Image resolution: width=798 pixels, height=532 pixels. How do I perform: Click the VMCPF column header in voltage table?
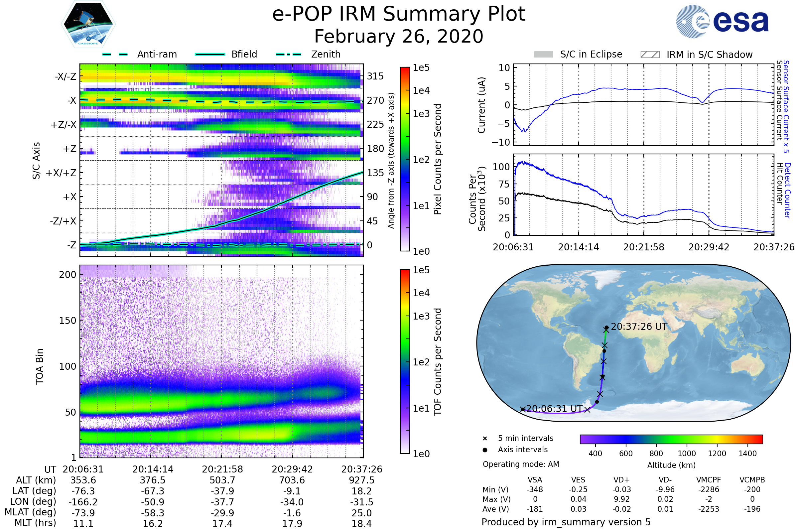[709, 480]
